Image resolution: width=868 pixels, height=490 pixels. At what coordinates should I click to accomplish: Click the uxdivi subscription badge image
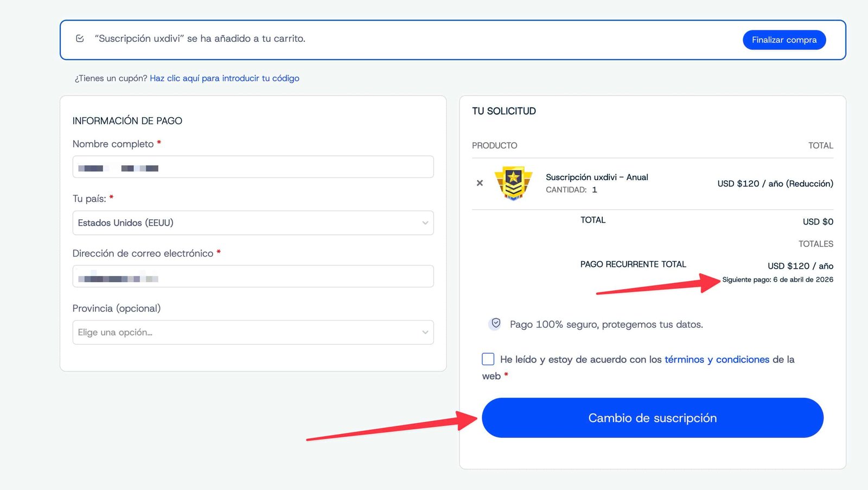[x=513, y=183]
